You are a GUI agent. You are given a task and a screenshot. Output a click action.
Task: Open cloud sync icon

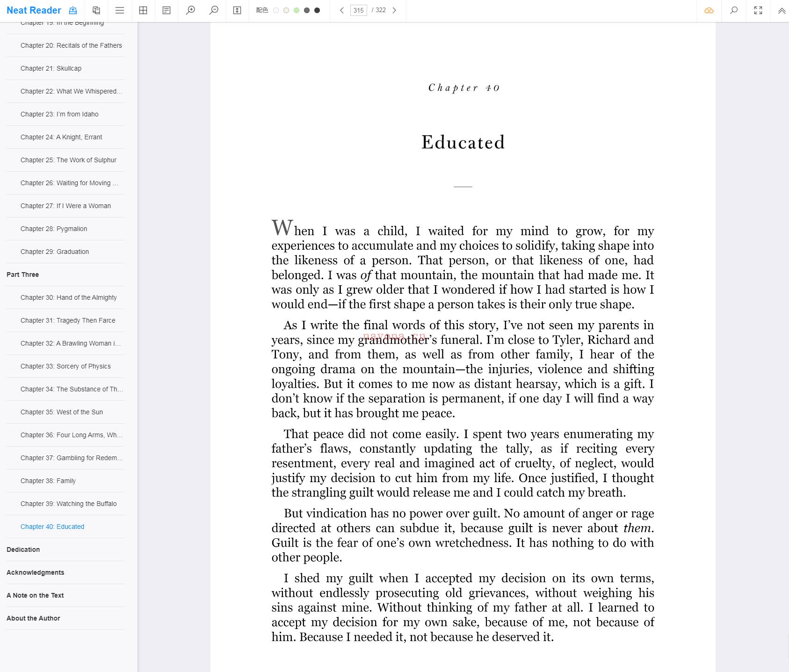click(709, 10)
